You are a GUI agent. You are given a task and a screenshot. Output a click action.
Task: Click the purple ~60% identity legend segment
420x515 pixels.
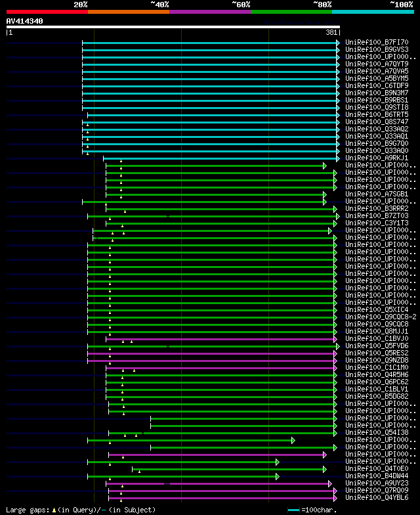[210, 12]
